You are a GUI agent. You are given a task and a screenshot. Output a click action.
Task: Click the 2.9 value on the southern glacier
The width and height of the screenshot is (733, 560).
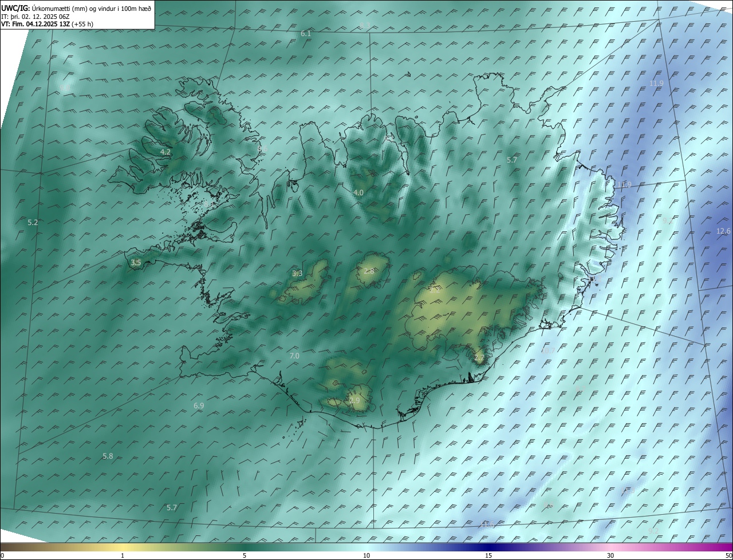coord(354,401)
